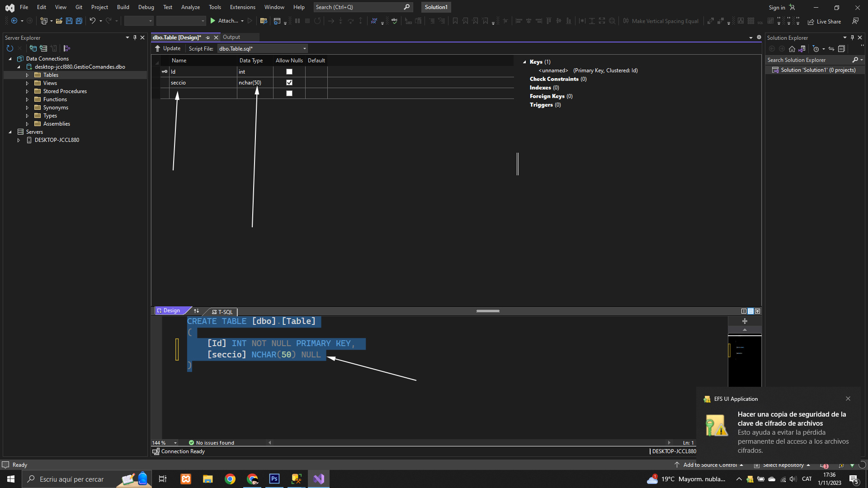Image resolution: width=868 pixels, height=488 pixels.
Task: Click the swap panes arrows icon
Action: click(196, 311)
